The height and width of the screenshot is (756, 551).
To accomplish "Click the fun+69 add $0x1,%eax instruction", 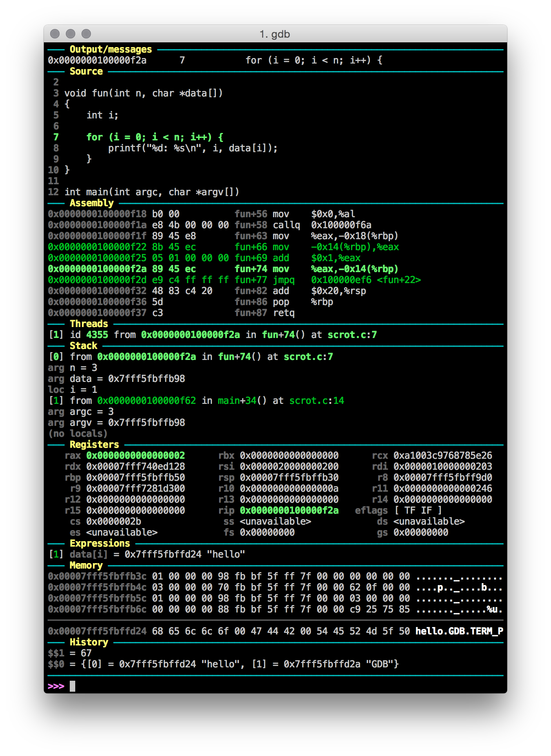I will tap(204, 258).
